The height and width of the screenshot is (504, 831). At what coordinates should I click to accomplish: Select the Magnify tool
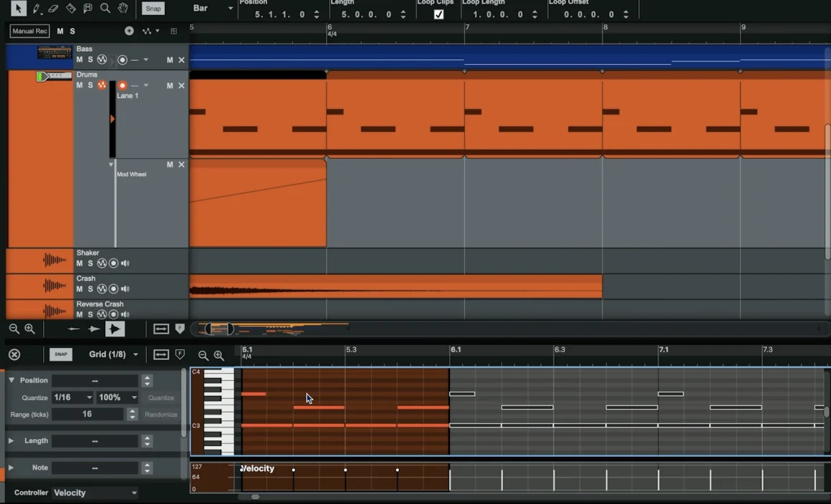coord(105,8)
